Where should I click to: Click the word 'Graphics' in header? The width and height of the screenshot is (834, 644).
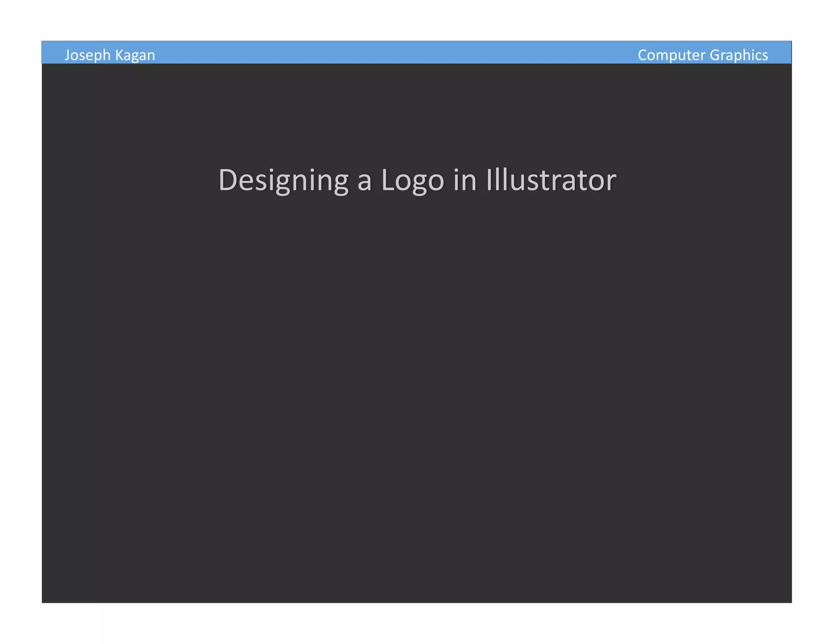pos(738,55)
